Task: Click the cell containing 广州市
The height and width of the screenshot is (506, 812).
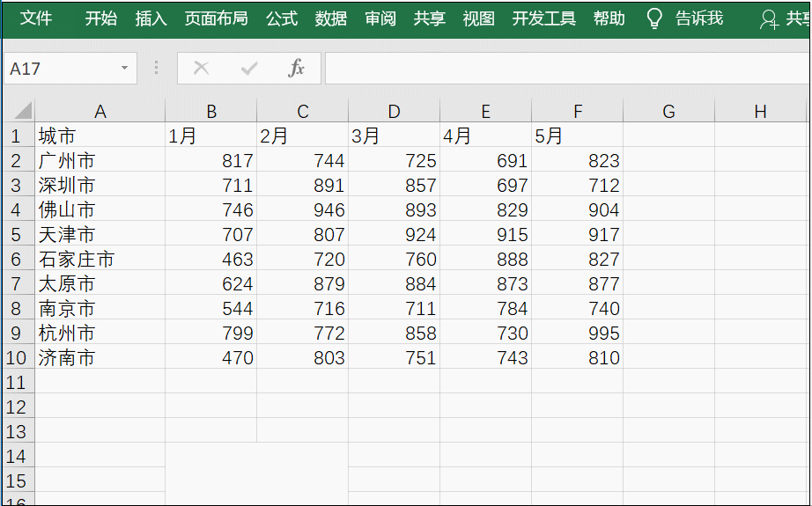Action: point(100,160)
